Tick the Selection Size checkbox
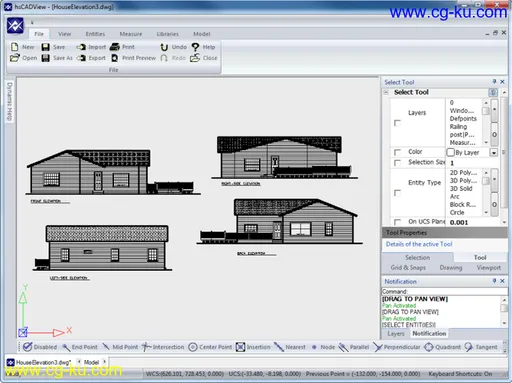The width and height of the screenshot is (512, 383). click(x=397, y=163)
